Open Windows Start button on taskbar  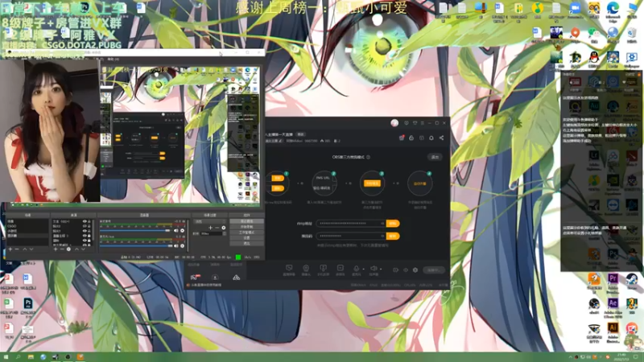(6, 357)
